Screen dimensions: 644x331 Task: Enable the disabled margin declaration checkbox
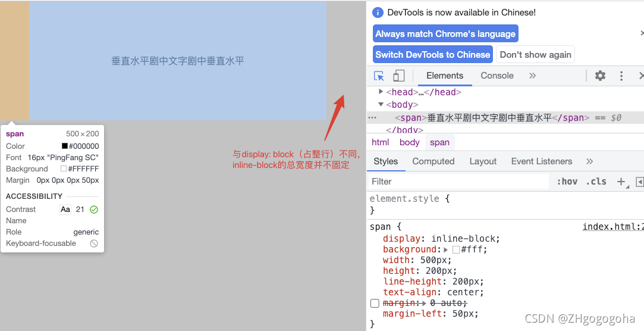(375, 304)
